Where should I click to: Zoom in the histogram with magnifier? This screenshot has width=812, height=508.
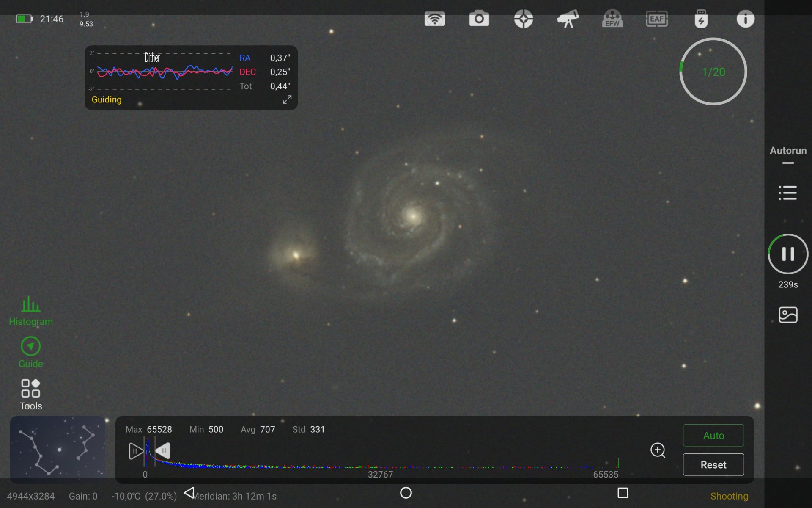[x=658, y=450]
